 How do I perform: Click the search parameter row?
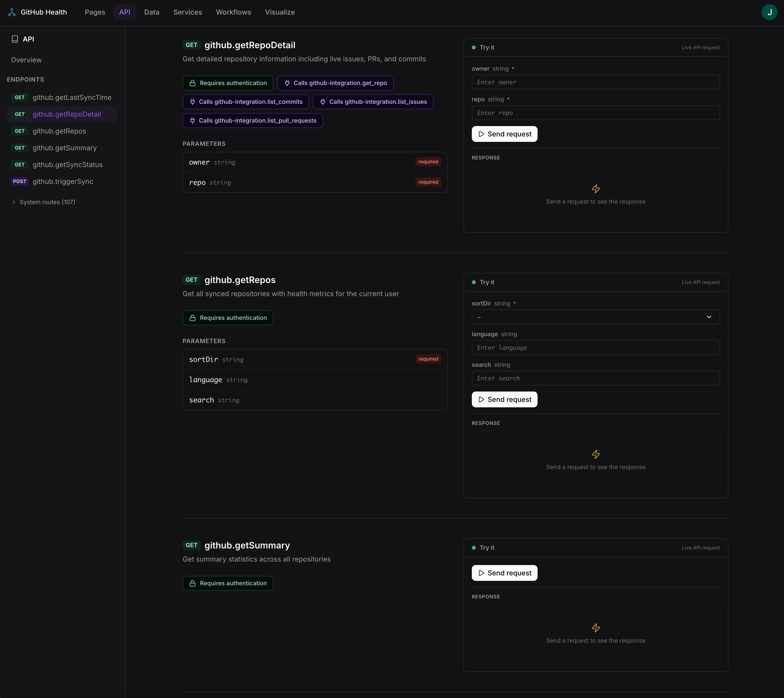pyautogui.click(x=315, y=400)
